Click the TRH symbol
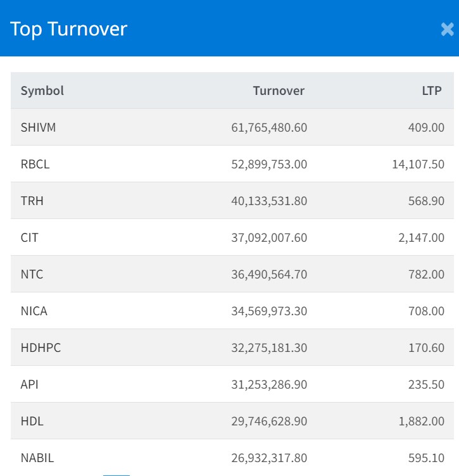The width and height of the screenshot is (459, 476). [32, 201]
